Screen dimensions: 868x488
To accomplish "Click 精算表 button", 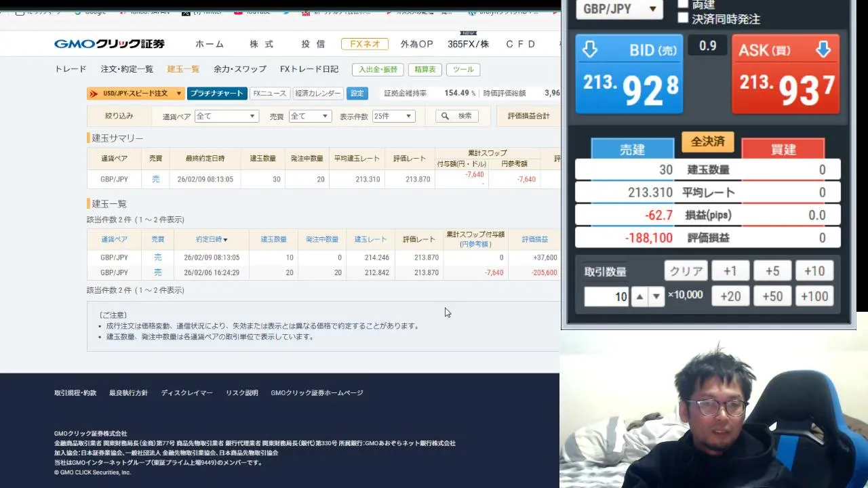I will point(425,69).
